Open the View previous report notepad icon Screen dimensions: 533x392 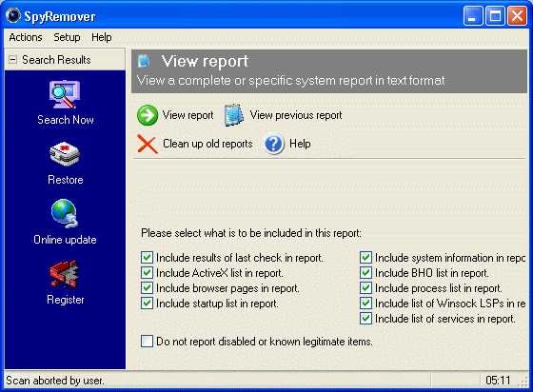point(233,115)
